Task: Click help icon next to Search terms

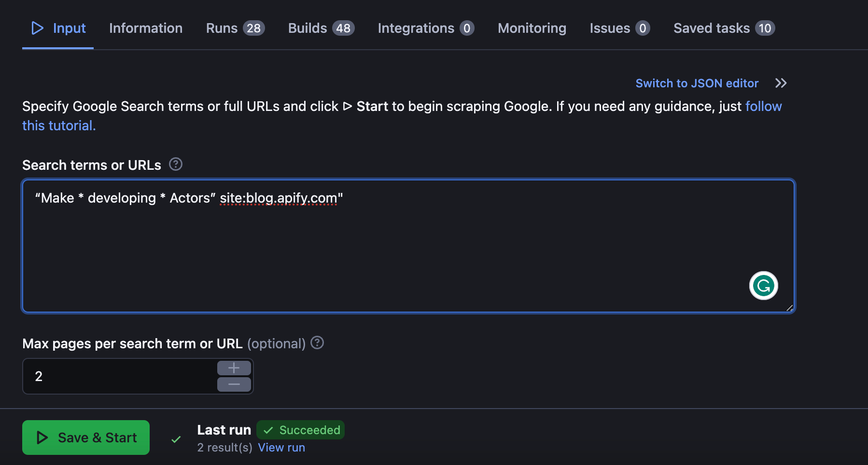Action: (x=176, y=164)
